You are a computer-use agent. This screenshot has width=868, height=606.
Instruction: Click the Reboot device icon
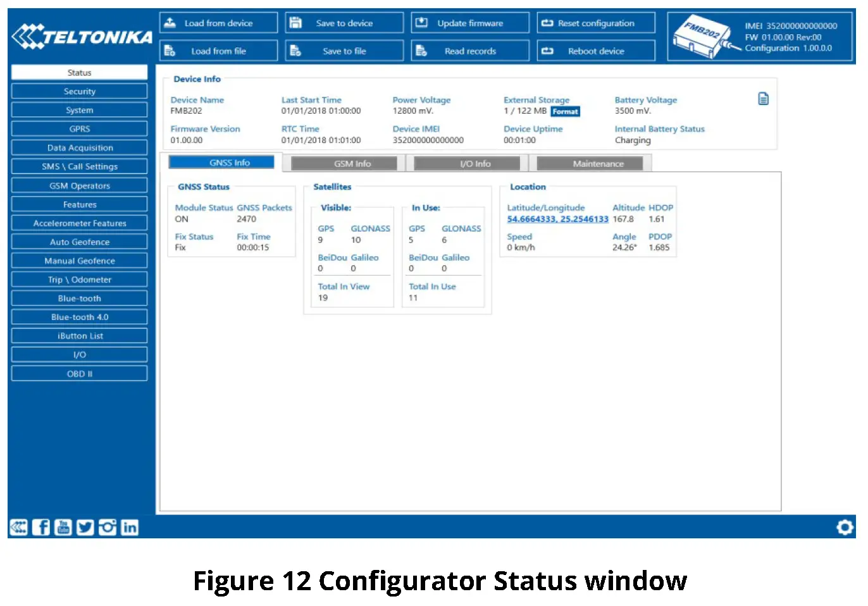[548, 51]
